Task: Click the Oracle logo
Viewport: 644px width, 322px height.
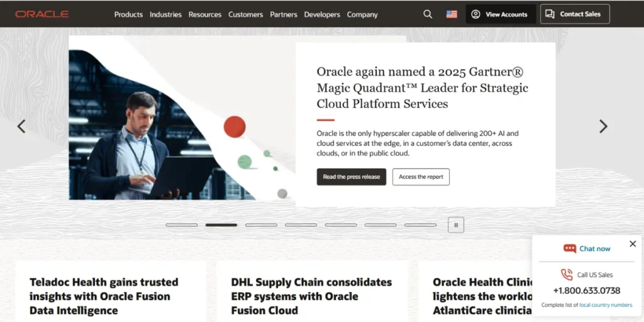Action: [42, 14]
